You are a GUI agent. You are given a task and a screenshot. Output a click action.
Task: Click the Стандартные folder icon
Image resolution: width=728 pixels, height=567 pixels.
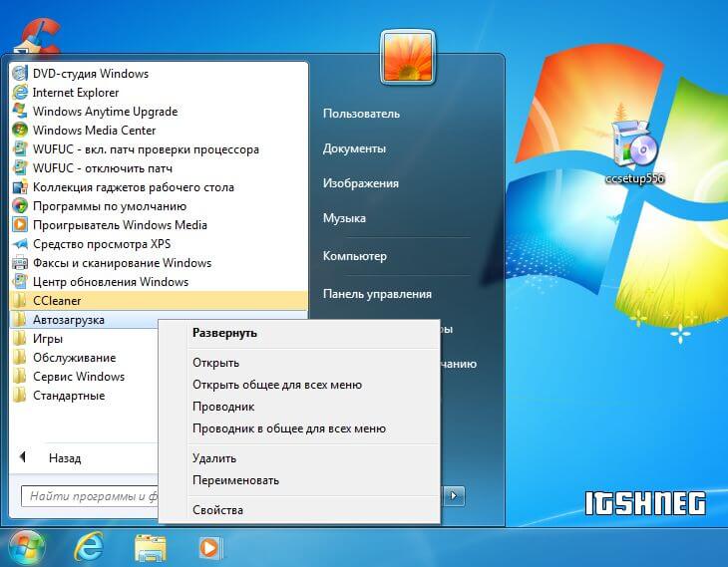click(20, 396)
